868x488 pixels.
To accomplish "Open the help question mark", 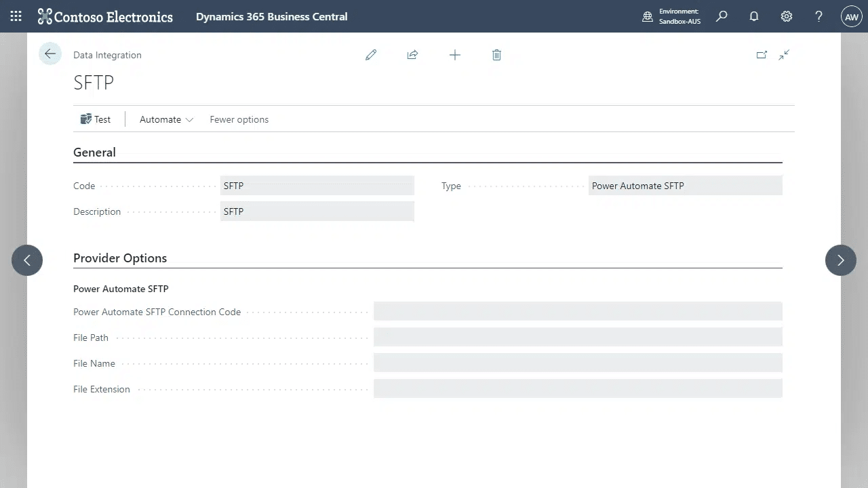I will pos(818,16).
